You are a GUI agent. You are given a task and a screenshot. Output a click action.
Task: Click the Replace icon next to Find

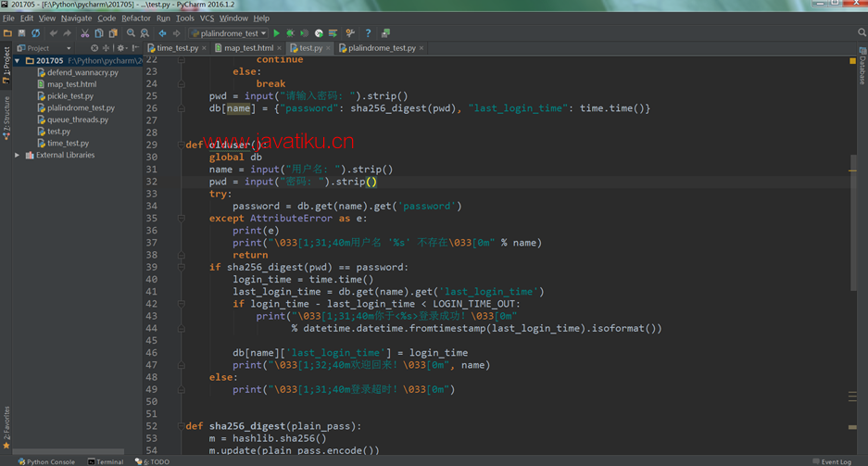coord(145,33)
